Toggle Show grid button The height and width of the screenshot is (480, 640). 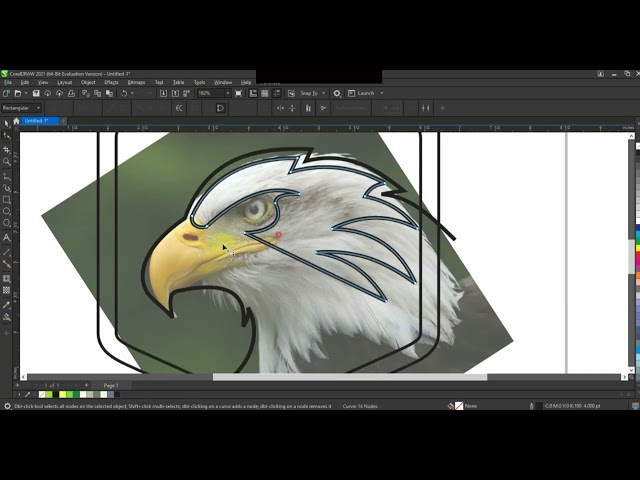[264, 93]
